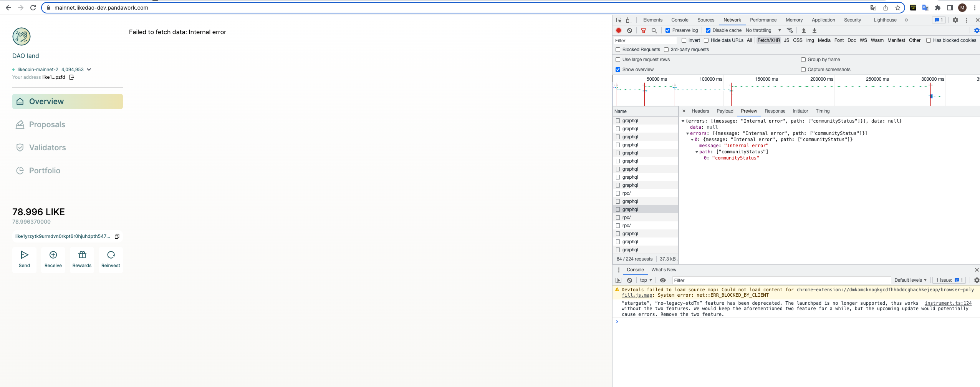Image resolution: width=980 pixels, height=387 pixels.
Task: Open the Timing tab
Action: (823, 111)
